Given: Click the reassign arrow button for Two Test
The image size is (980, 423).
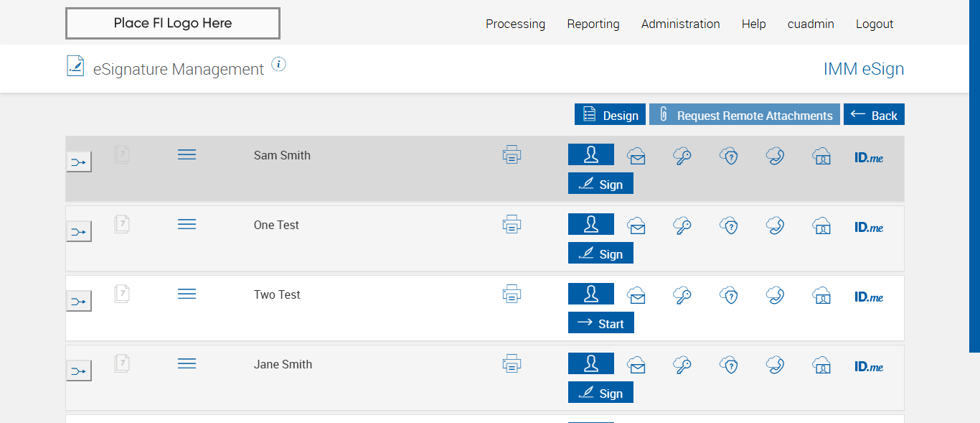Looking at the screenshot, I should [x=79, y=302].
